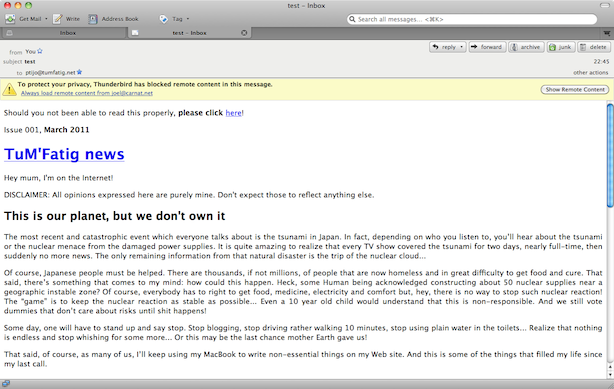
Task: Close the test - Inbox tab
Action: 244,33
